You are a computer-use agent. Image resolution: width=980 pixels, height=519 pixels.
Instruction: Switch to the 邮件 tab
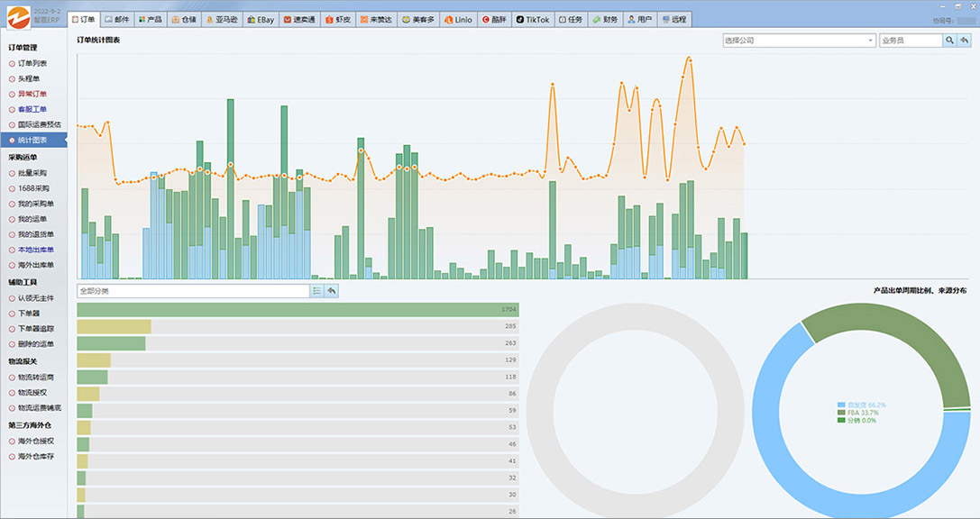[117, 20]
